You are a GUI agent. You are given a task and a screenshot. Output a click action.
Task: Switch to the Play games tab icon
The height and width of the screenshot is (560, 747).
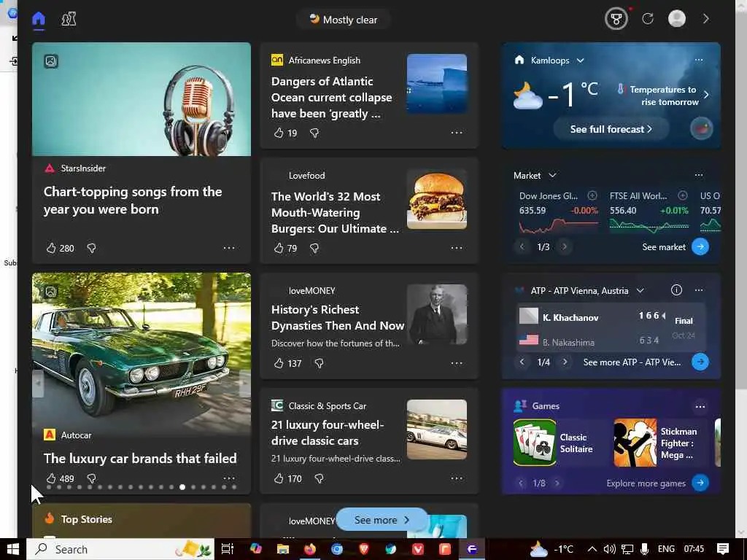coord(69,19)
